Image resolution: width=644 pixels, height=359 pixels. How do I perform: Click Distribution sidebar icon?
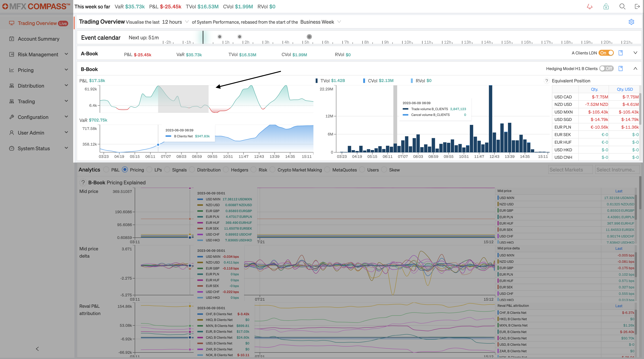tap(12, 86)
